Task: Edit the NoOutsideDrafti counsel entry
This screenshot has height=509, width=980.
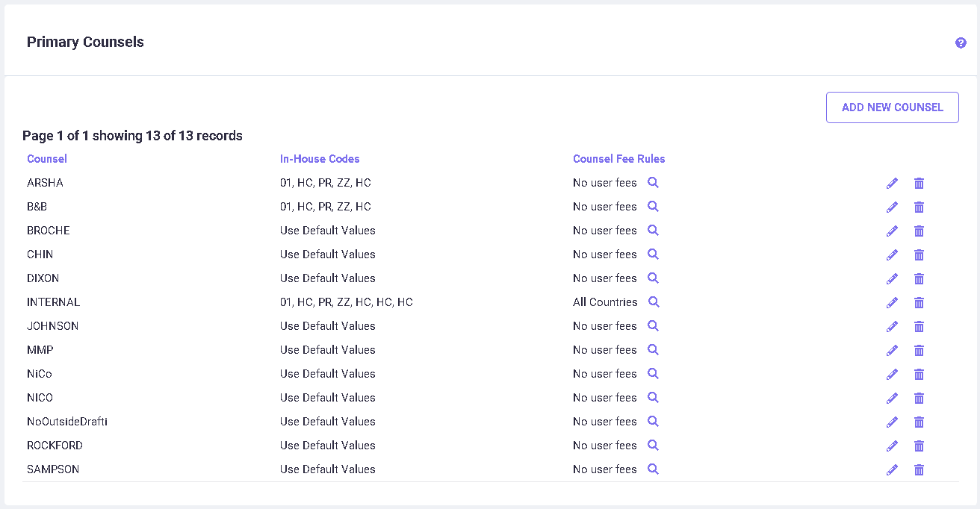Action: tap(892, 422)
